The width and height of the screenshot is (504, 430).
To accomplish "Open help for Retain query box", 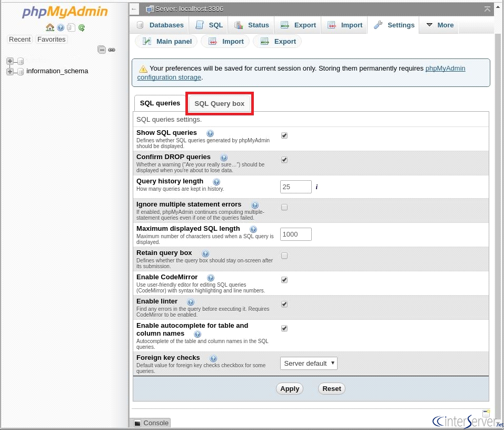I will tap(205, 254).
